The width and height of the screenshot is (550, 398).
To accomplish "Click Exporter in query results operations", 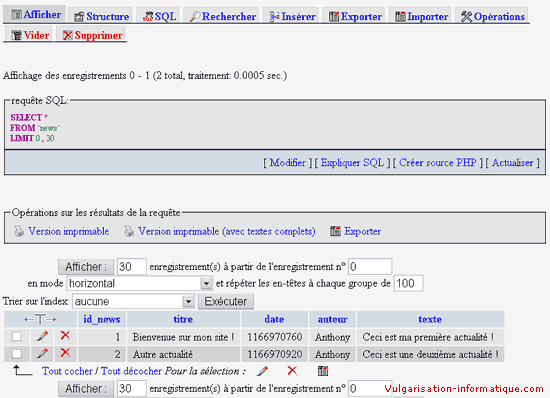I will click(362, 231).
